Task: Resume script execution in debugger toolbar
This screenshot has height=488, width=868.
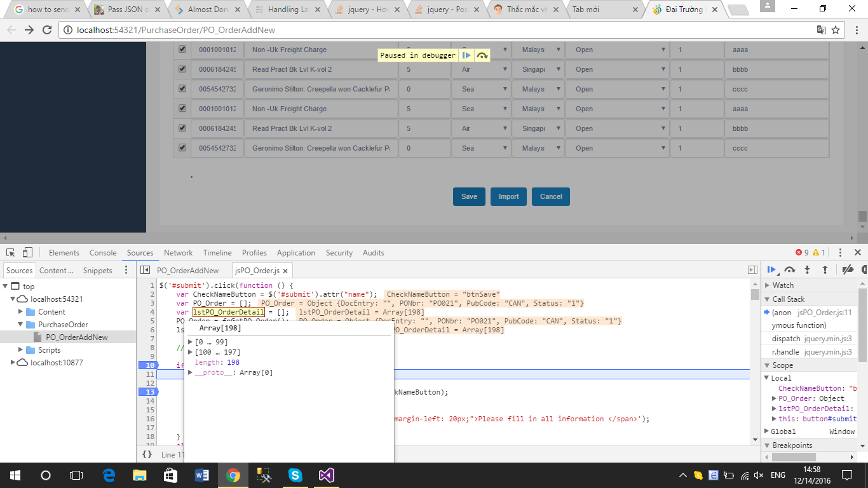Action: point(771,269)
